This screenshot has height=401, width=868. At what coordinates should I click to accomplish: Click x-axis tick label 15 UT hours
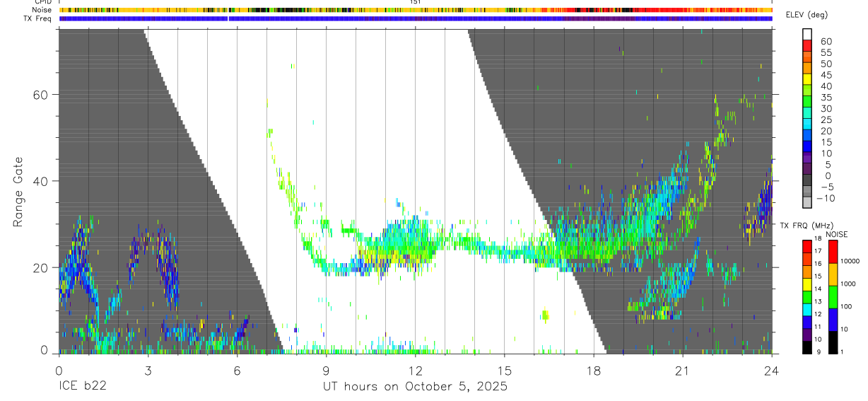(505, 370)
